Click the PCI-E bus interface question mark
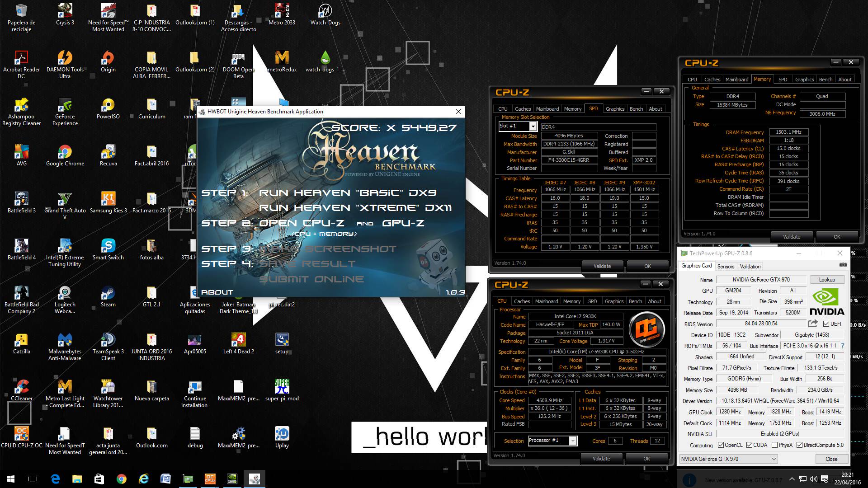The image size is (868, 488). click(x=843, y=346)
